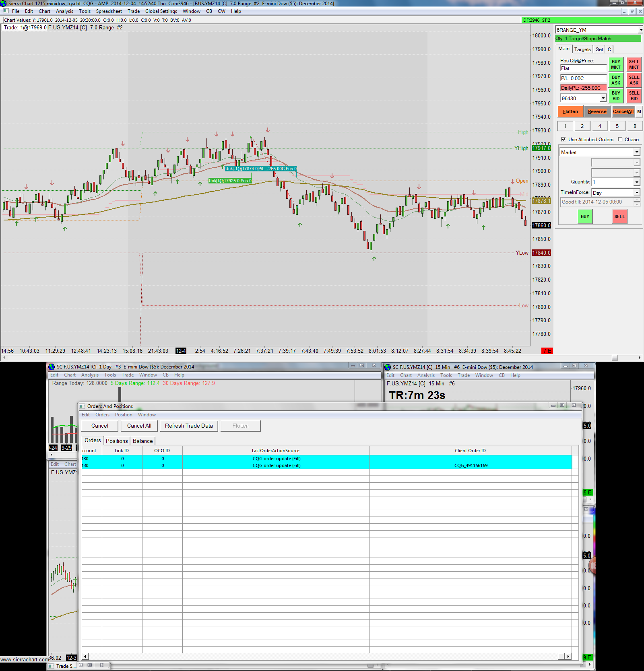
Task: Open the Trade menu in the main menu bar
Action: pos(134,11)
